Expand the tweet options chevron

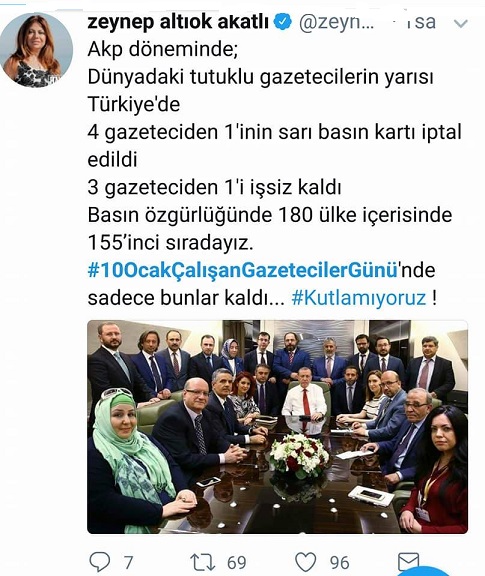tap(460, 24)
